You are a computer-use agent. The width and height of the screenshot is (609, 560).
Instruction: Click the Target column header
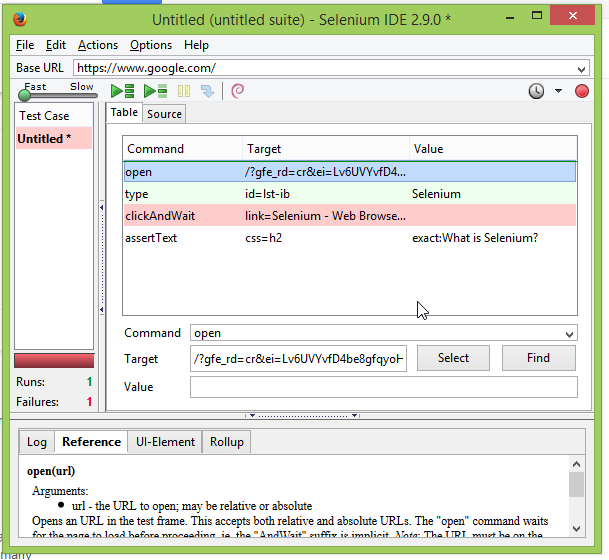[326, 149]
